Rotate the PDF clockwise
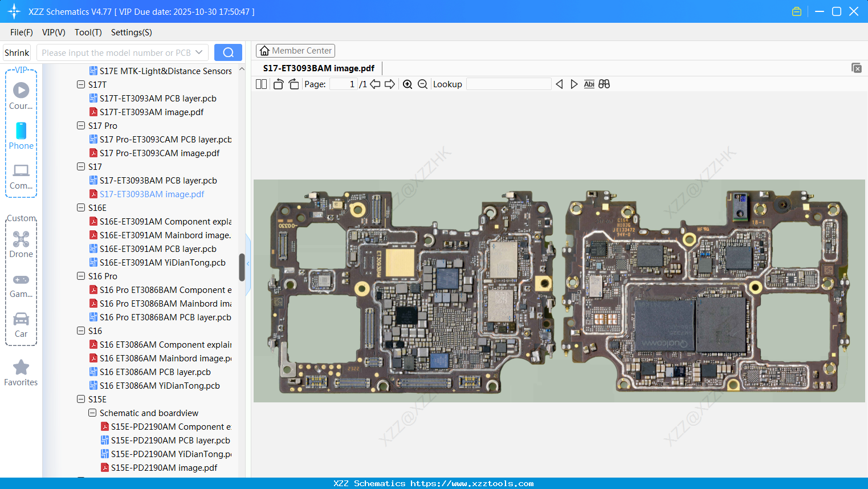The image size is (868, 489). pyautogui.click(x=294, y=84)
